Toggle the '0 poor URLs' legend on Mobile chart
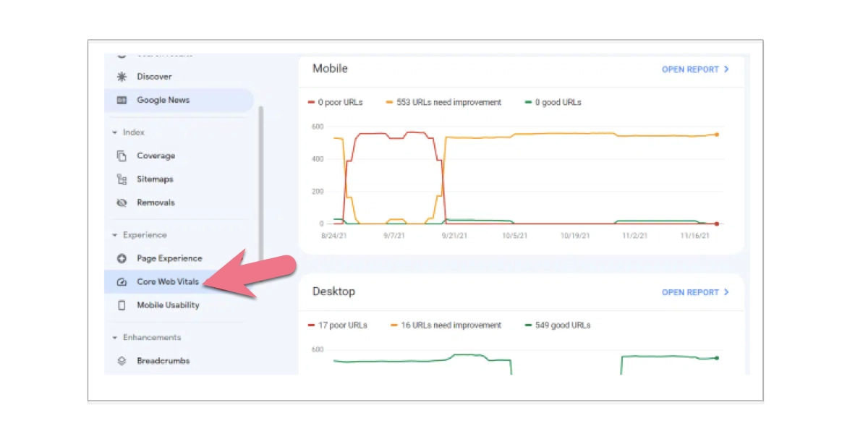The width and height of the screenshot is (868, 434). pyautogui.click(x=337, y=102)
